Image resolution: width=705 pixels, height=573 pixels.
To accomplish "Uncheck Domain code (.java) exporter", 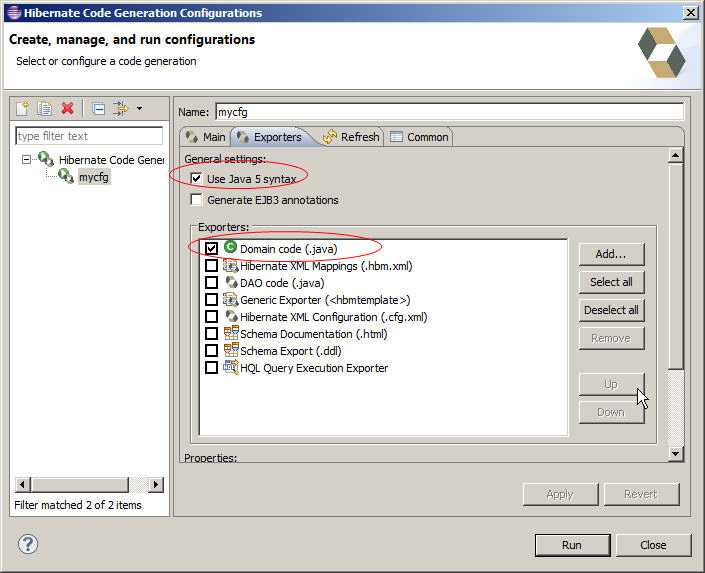I will [211, 248].
